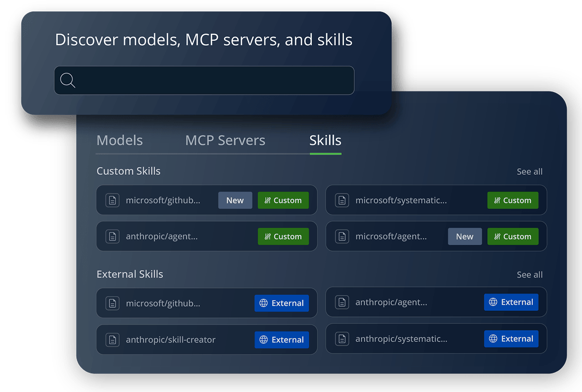Select the Skills tab
Screen dimensions: 582x392
(325, 140)
